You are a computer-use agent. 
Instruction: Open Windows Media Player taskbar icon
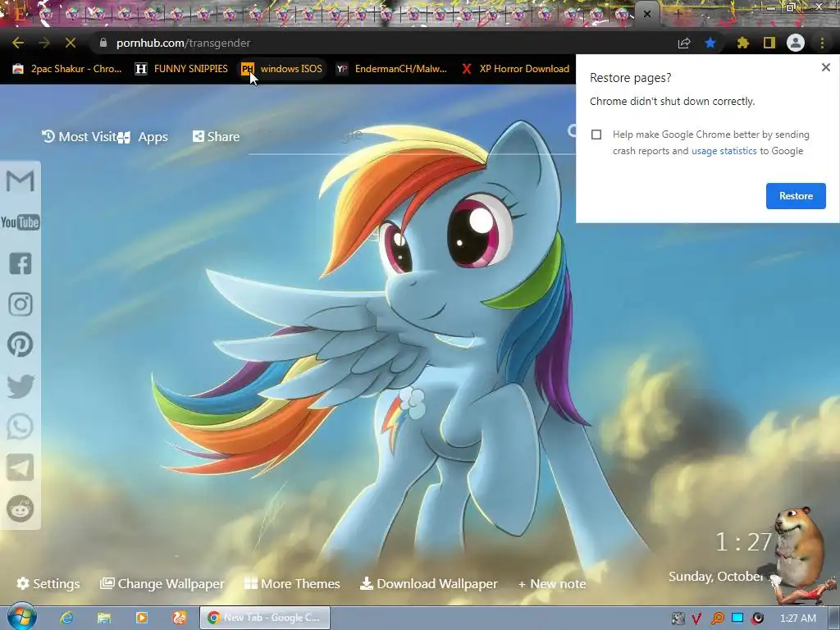point(142,618)
